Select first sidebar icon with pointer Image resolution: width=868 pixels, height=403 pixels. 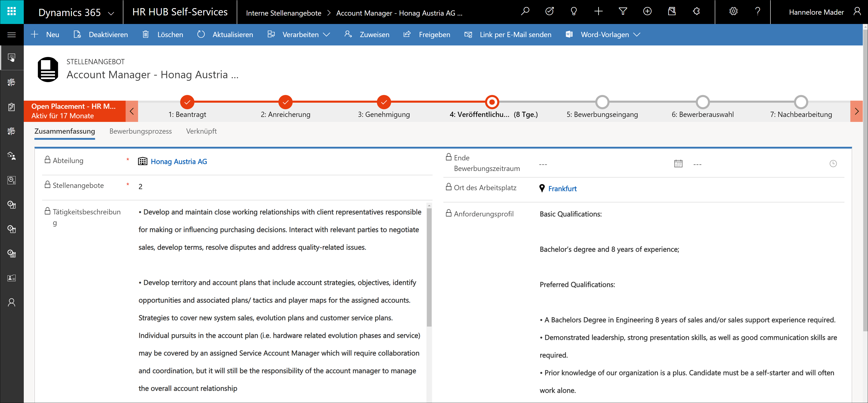tap(12, 58)
